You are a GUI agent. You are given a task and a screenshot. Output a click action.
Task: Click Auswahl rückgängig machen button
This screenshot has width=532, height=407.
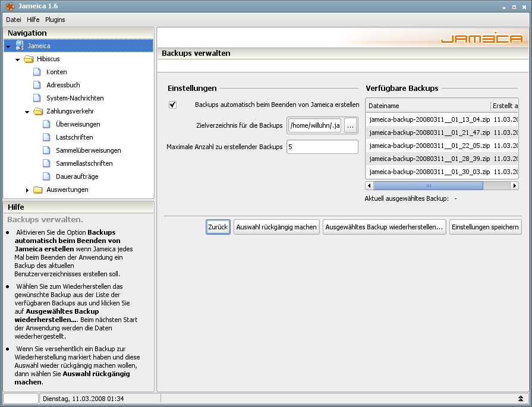tap(276, 227)
